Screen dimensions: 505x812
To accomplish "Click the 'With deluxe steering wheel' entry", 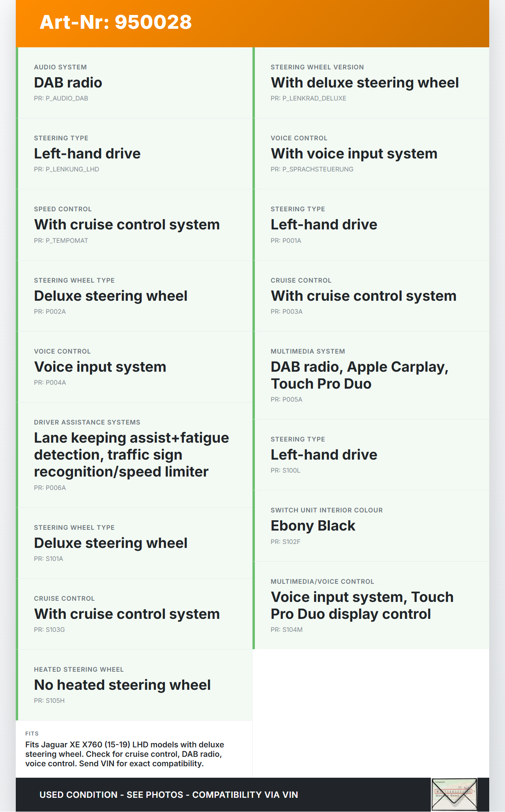I will (365, 83).
